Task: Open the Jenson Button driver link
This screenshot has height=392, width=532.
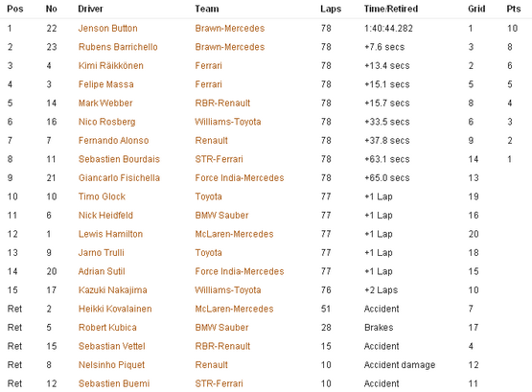Action: [x=108, y=28]
